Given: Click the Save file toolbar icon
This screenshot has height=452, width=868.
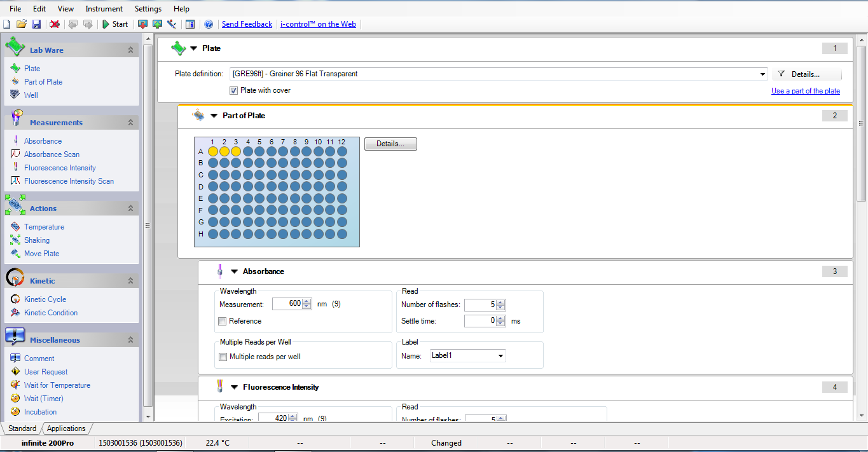Looking at the screenshot, I should [x=36, y=24].
